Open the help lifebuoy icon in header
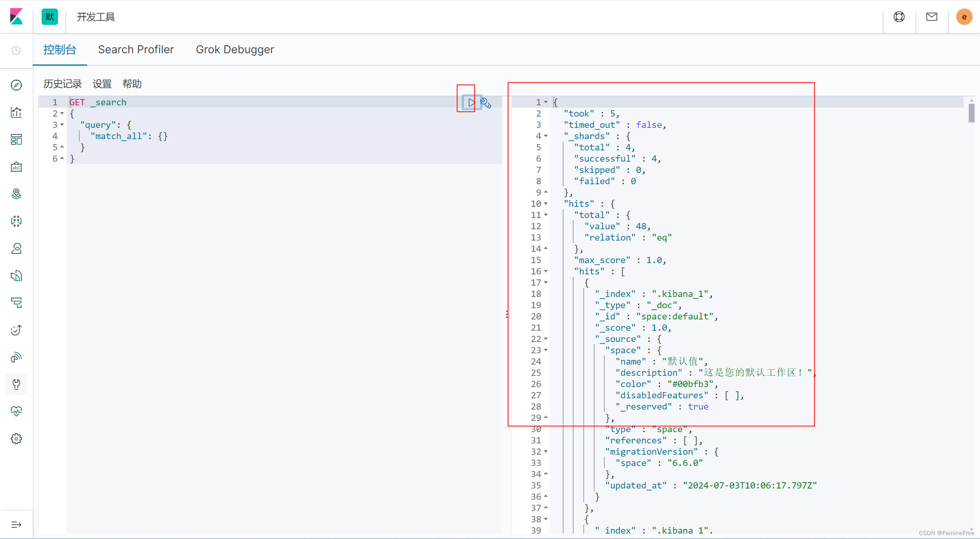The height and width of the screenshot is (539, 980). 899,17
